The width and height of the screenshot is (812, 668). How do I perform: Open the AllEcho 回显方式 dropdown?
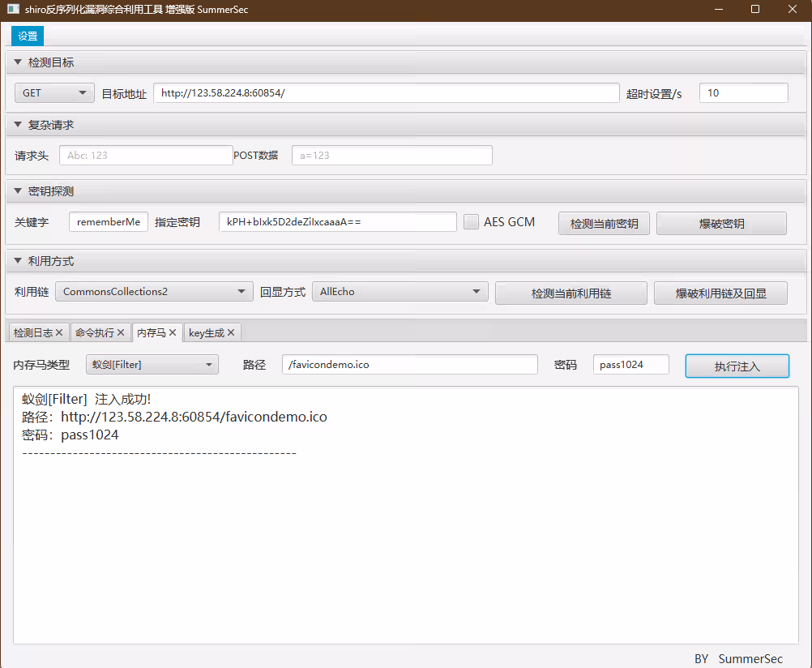click(x=400, y=292)
